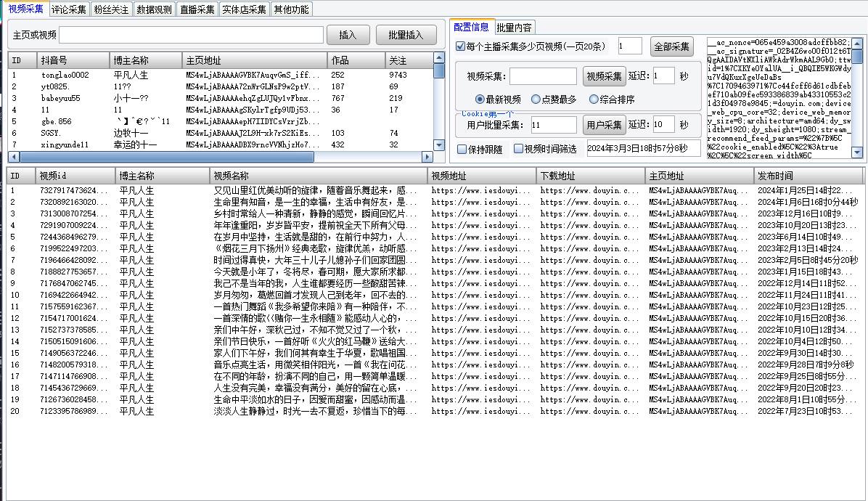Viewport: 868px width, 501px height.
Task: Open the 直播采集 tab
Action: click(x=197, y=9)
